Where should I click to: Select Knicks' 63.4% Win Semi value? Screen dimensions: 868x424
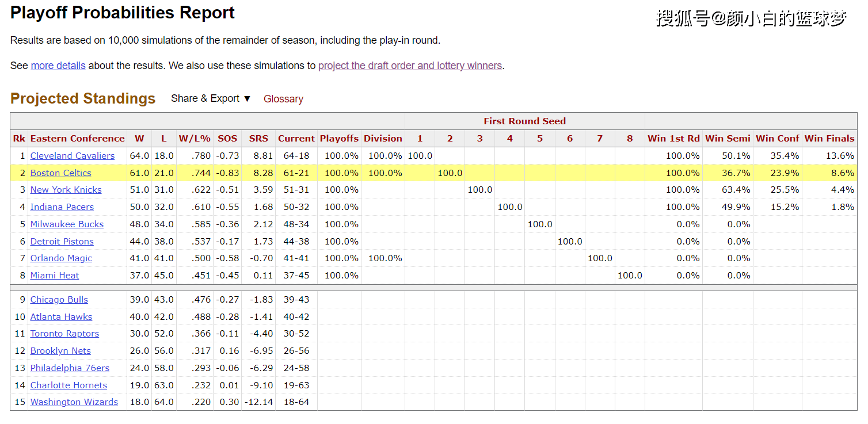735,189
